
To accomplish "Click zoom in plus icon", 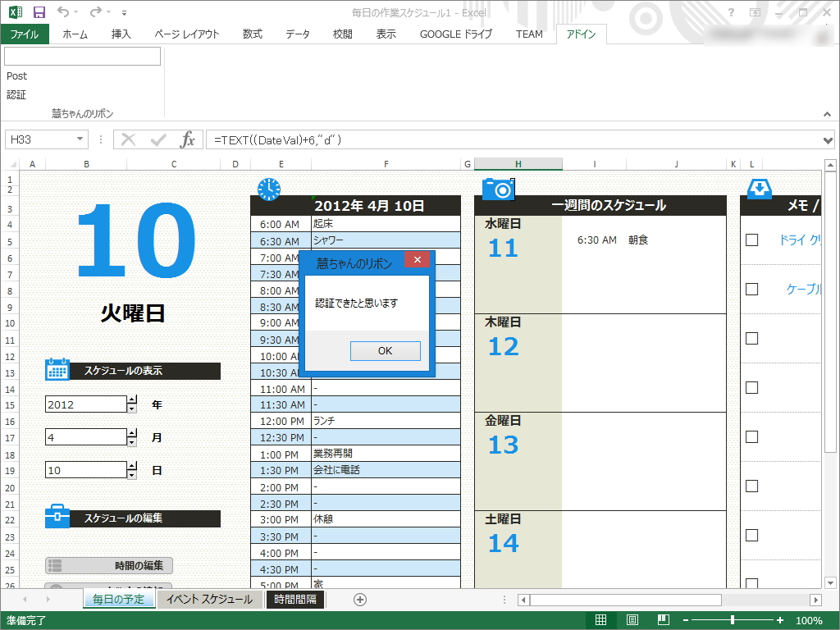I will (780, 620).
